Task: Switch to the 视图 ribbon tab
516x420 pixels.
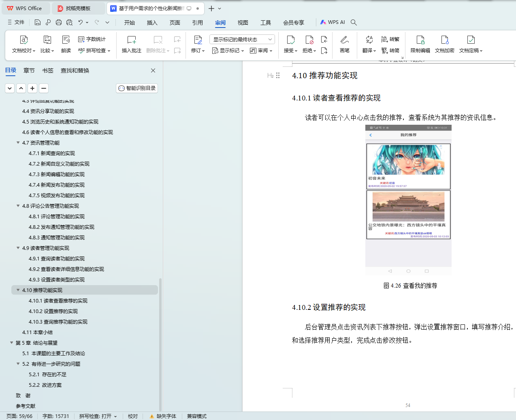Action: click(243, 23)
